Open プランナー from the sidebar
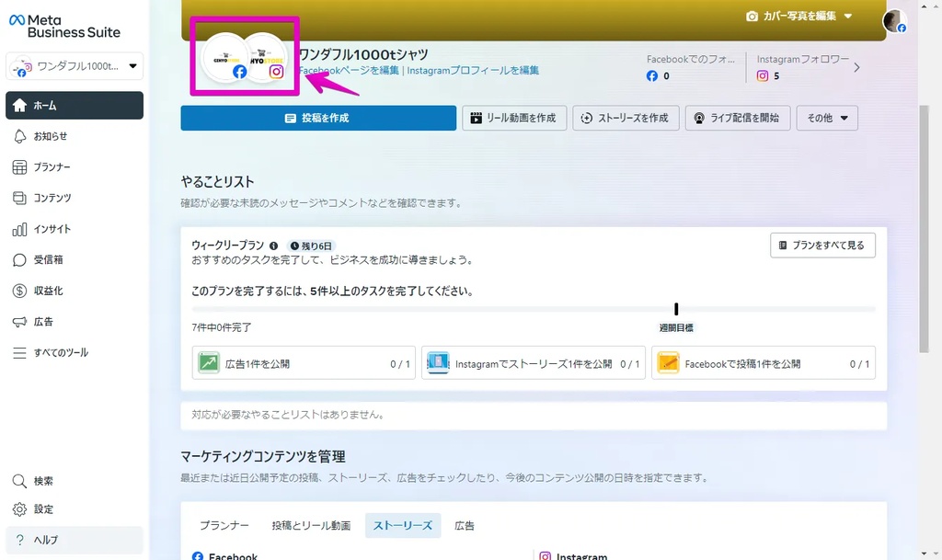 tap(75, 167)
